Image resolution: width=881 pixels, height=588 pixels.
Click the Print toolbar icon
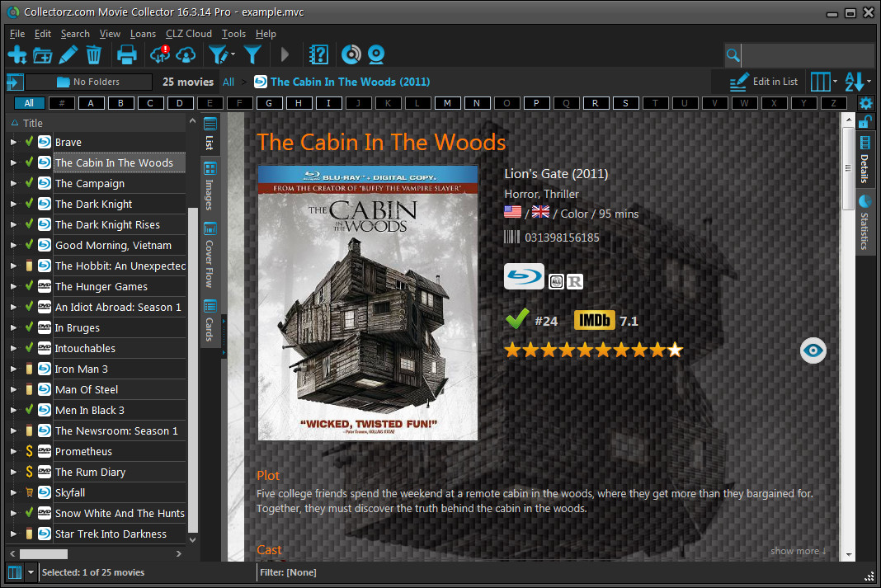(126, 54)
